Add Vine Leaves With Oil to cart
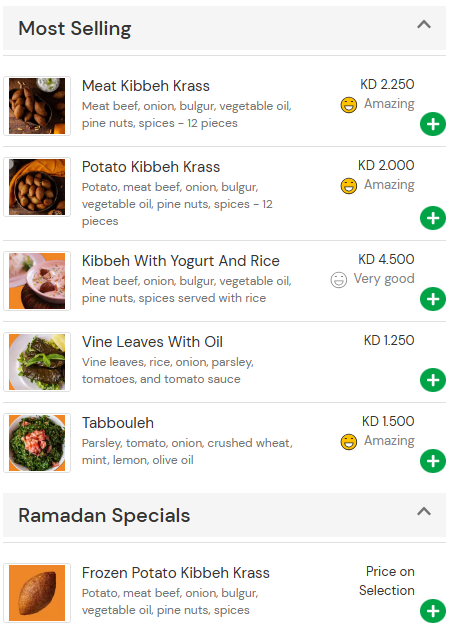Viewport: 450px width, 635px height. (x=433, y=380)
